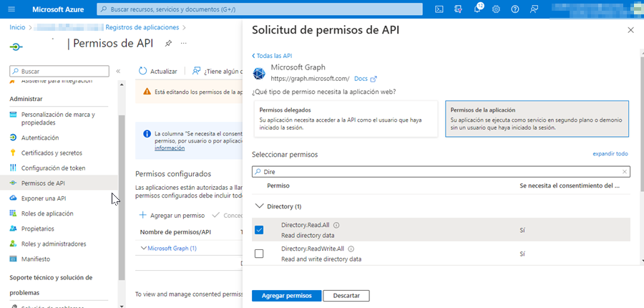Click Inicio in the breadcrumb
Screen dimensions: 644x308
17,27
